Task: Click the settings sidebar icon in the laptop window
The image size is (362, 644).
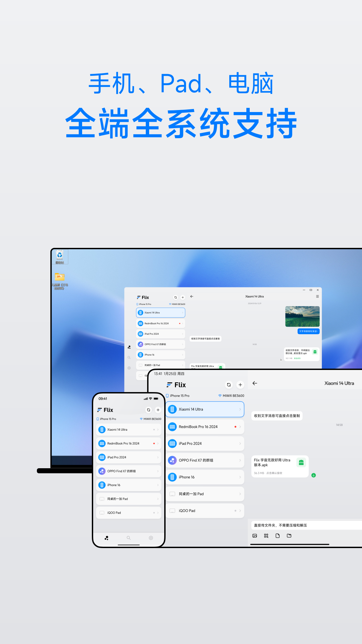Action: (x=129, y=368)
